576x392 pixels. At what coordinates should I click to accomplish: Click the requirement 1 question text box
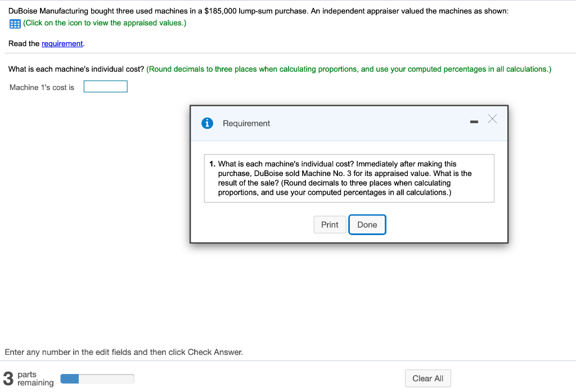[349, 178]
